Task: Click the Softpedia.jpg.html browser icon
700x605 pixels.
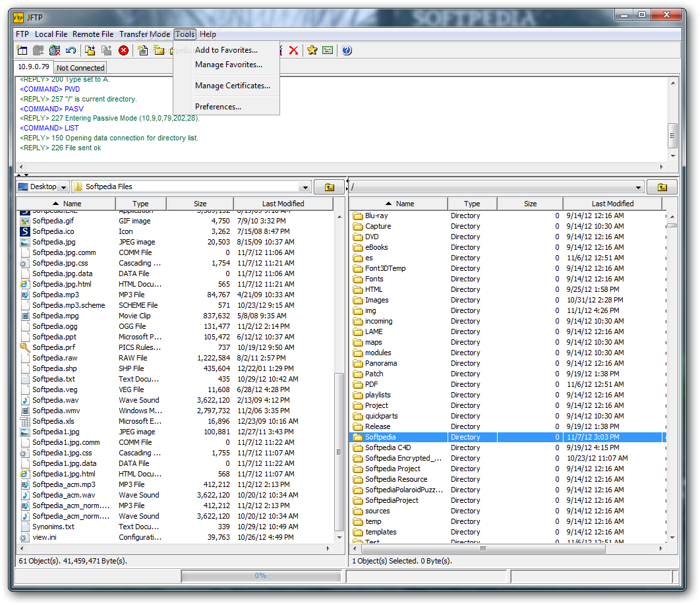Action: click(x=25, y=284)
